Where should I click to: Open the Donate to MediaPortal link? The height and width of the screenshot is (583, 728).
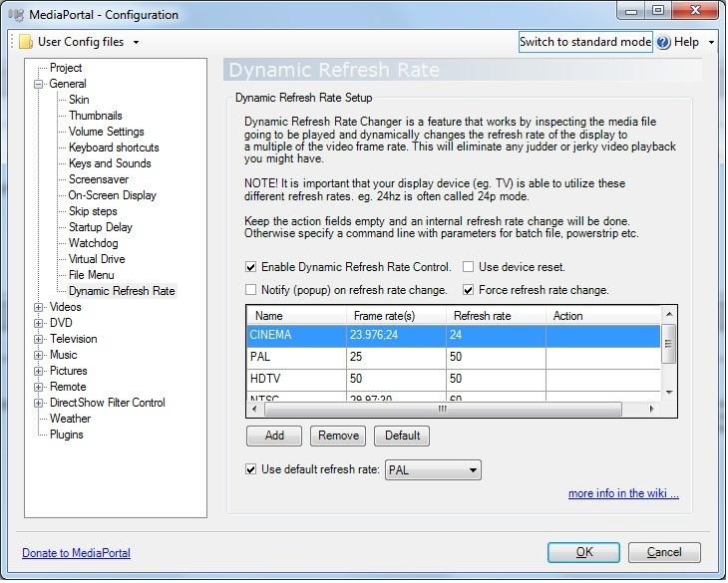(x=77, y=554)
